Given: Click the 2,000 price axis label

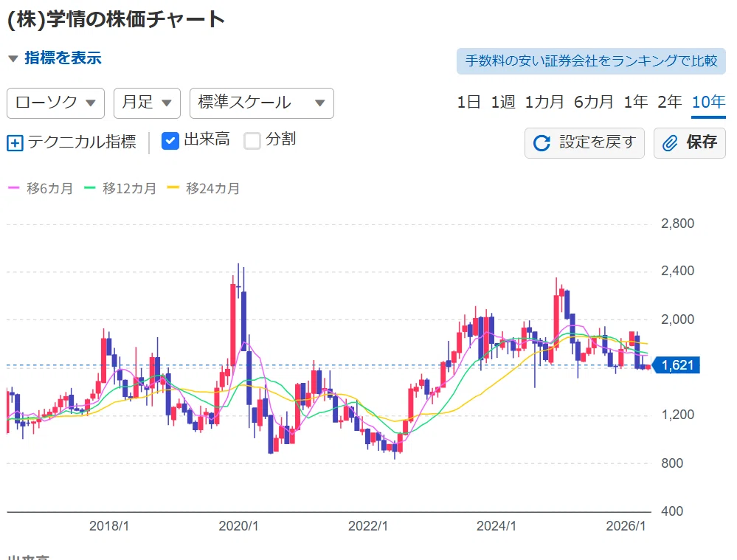Looking at the screenshot, I should (x=677, y=319).
